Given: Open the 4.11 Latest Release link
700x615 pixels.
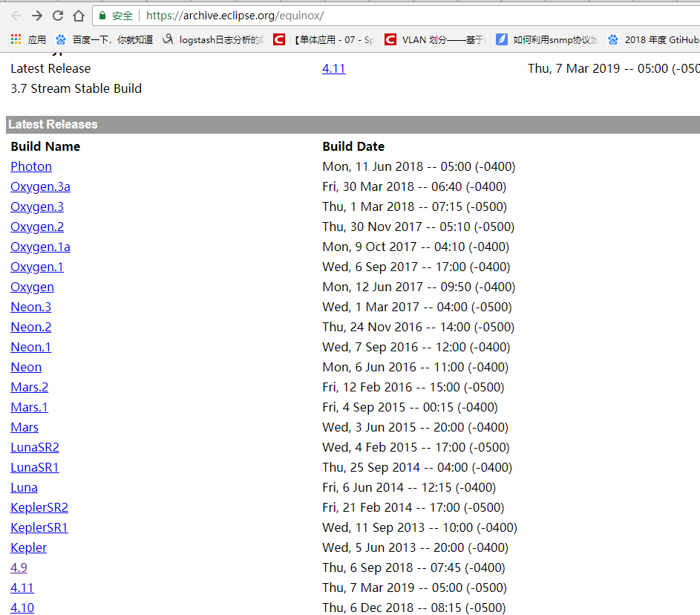Looking at the screenshot, I should tap(334, 68).
